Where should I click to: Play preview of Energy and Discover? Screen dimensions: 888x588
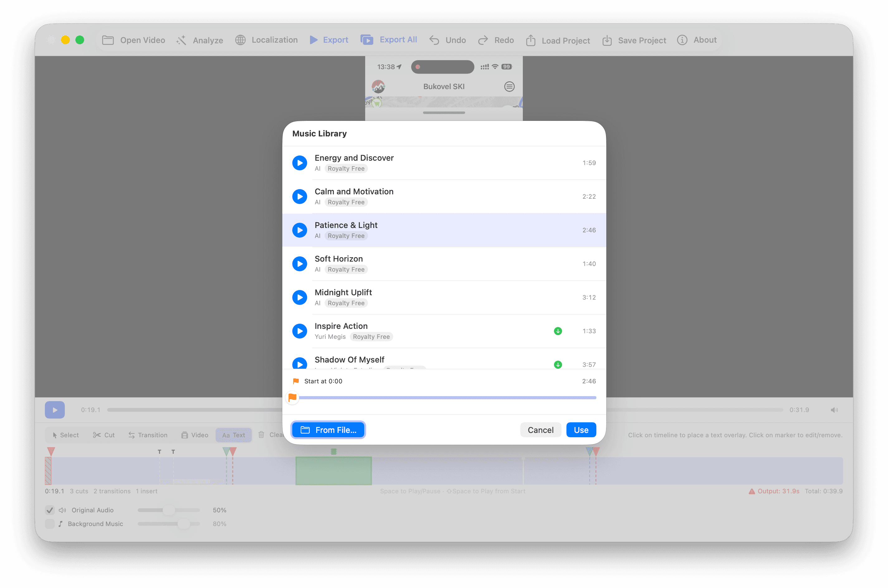(299, 163)
